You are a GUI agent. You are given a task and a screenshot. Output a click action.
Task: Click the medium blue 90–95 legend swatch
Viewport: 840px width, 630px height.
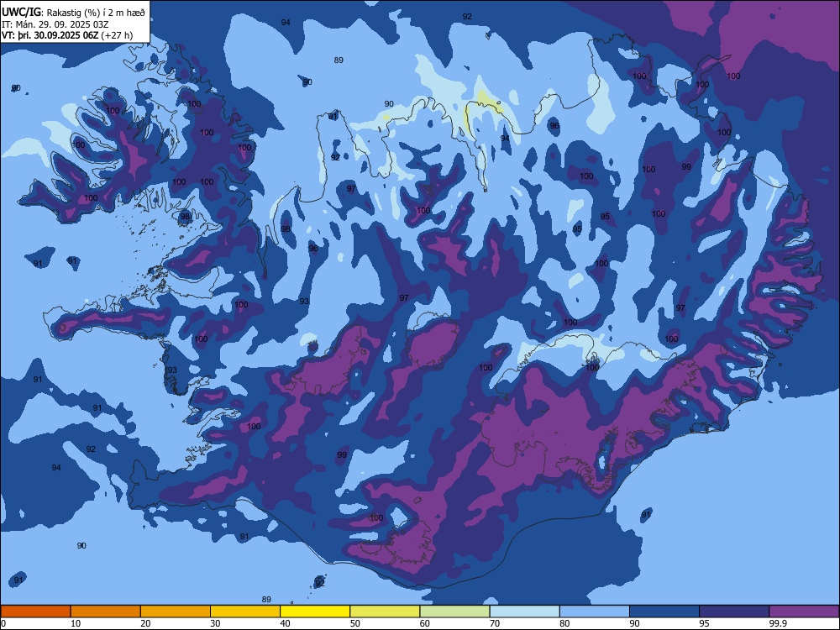click(664, 612)
